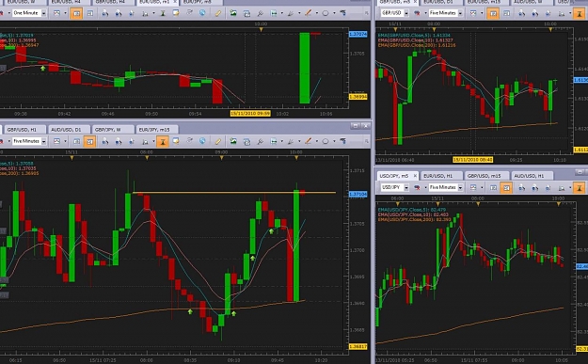The width and height of the screenshot is (588, 364).
Task: Toggle unhighlighted display mode button in USD/JPY toolbar
Action: pyautogui.click(x=494, y=187)
